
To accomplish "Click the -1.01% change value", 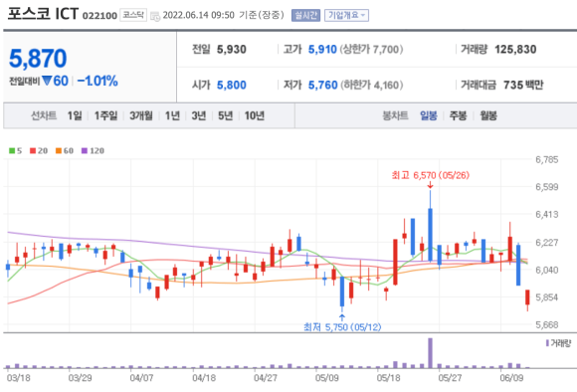I will [97, 81].
